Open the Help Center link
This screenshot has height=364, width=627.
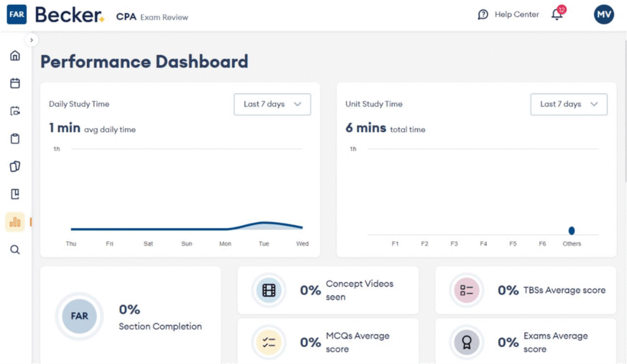(508, 15)
